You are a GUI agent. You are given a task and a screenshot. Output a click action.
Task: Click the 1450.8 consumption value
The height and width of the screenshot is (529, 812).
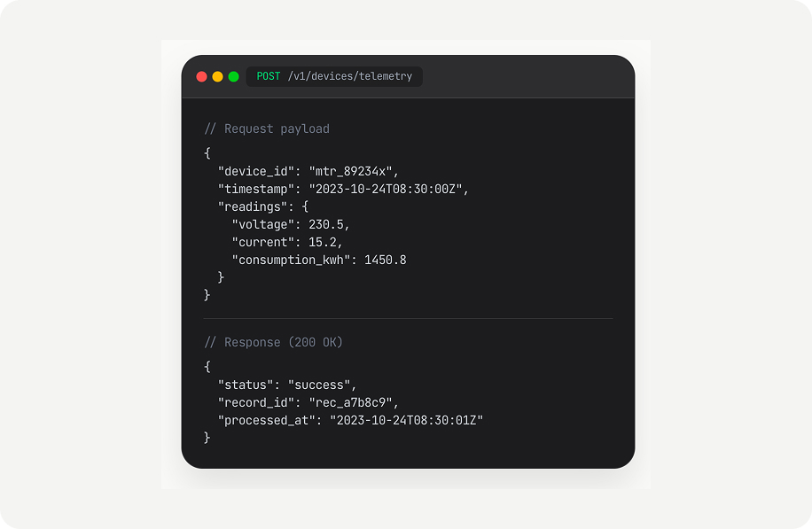tap(386, 260)
